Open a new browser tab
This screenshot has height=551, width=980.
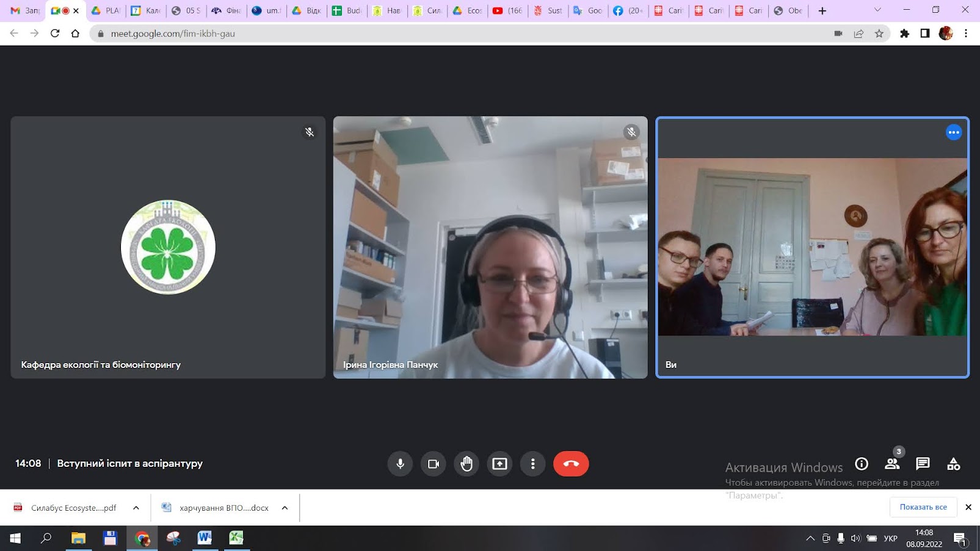tap(822, 10)
